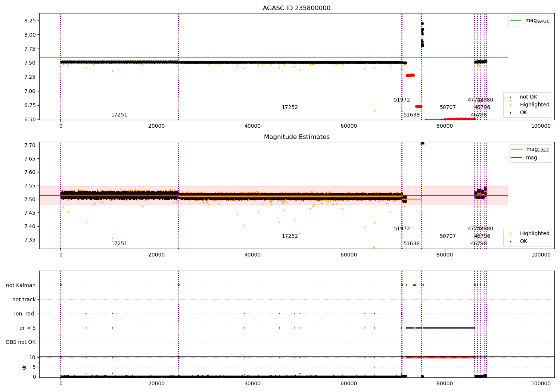Screen dimensions: 560x392
Task: Click the black triangle marker at the 7.70 level
Action: click(x=422, y=143)
